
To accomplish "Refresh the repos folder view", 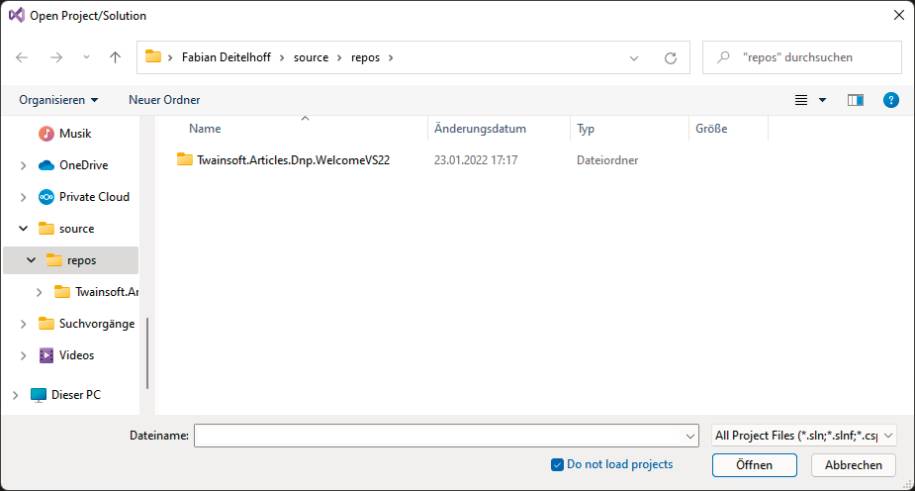I will [670, 58].
